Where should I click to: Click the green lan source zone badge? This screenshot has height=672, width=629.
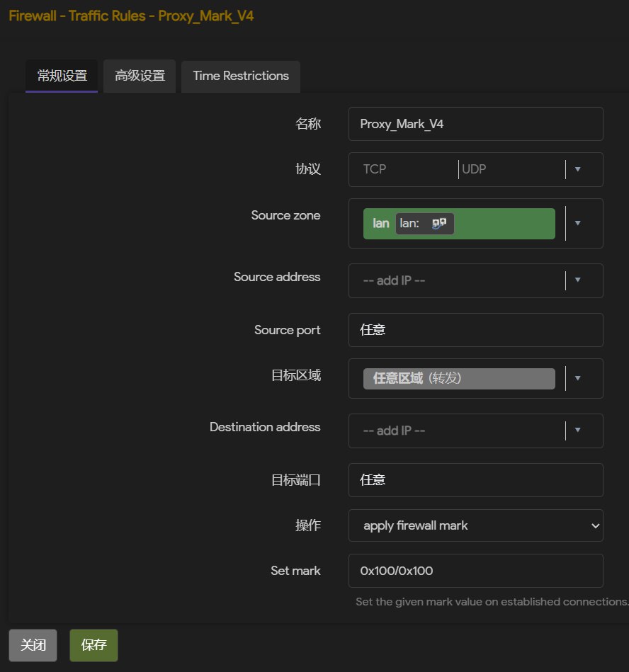click(380, 223)
